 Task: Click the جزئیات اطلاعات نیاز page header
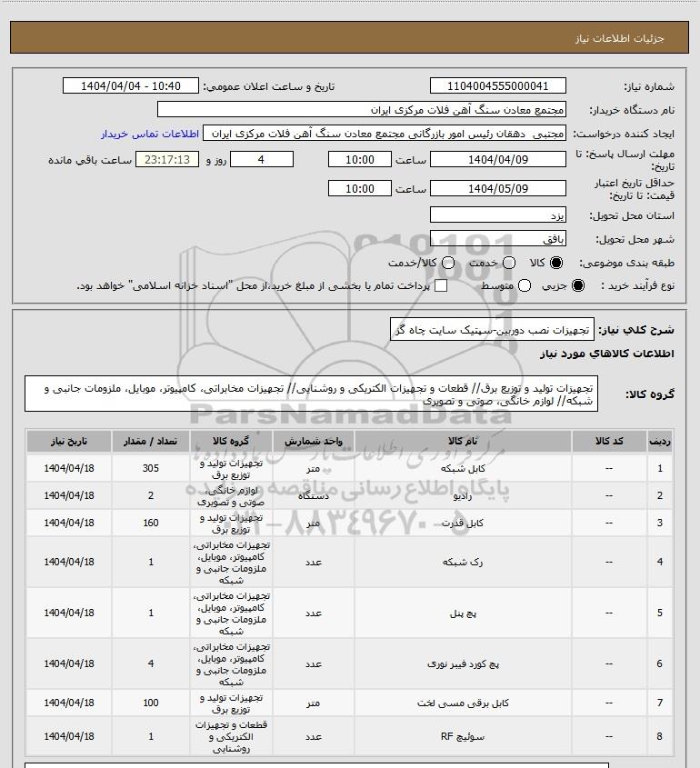pos(619,38)
